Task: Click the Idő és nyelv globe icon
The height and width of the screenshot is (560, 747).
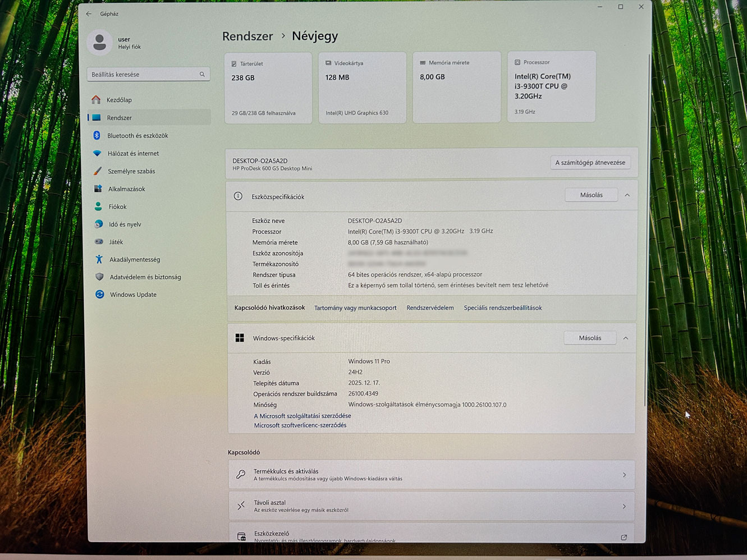Action: (99, 224)
